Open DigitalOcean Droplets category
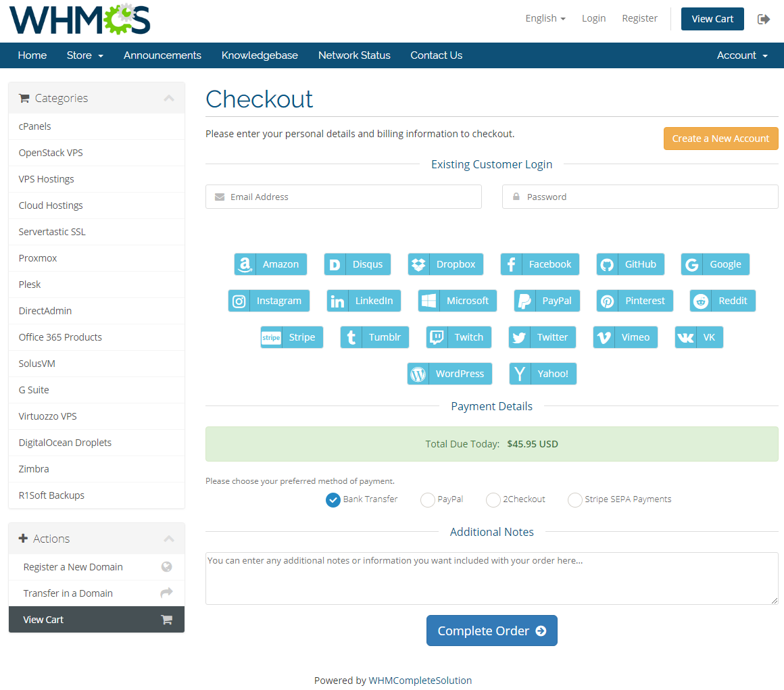This screenshot has height=690, width=784. tap(97, 443)
